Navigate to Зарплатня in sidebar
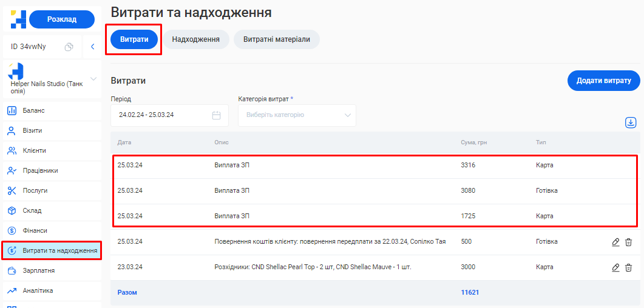Viewport: 644px width, 308px height. pyautogui.click(x=39, y=270)
